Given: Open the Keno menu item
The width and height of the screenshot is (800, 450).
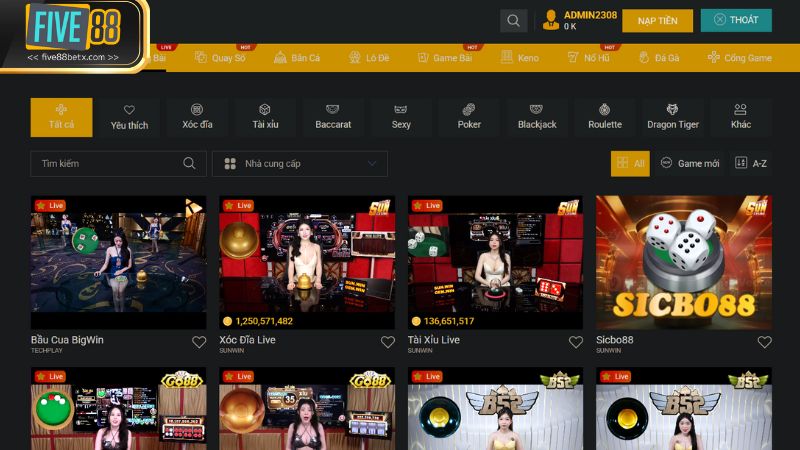Looking at the screenshot, I should [x=520, y=58].
